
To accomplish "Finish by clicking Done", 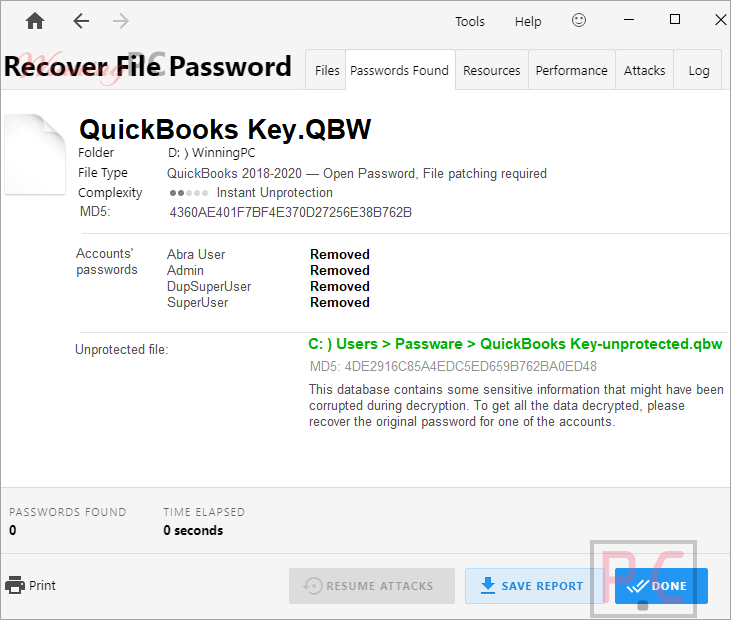I will pyautogui.click(x=661, y=586).
